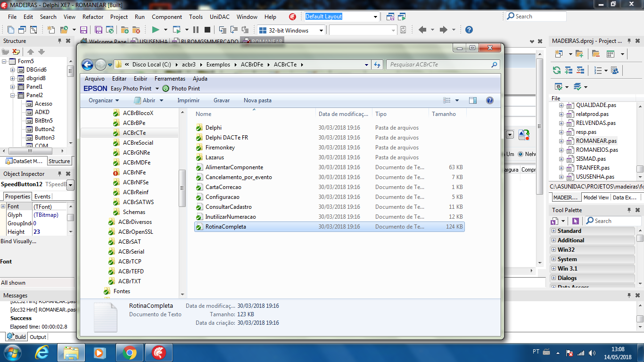Screen dimensions: 644x362
Task: Click Save Desktop icon beside layout combo
Action: click(x=390, y=16)
